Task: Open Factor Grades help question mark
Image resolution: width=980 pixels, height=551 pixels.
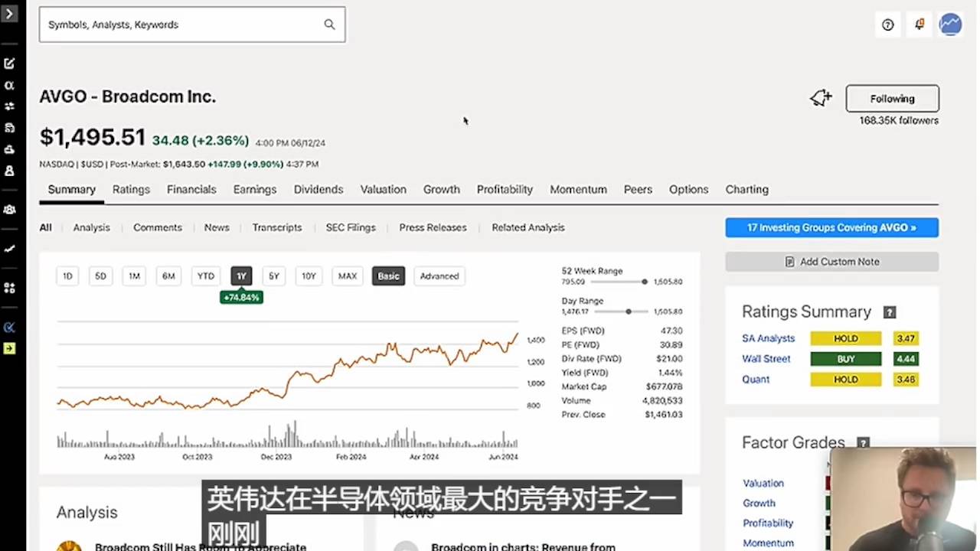Action: click(x=864, y=443)
